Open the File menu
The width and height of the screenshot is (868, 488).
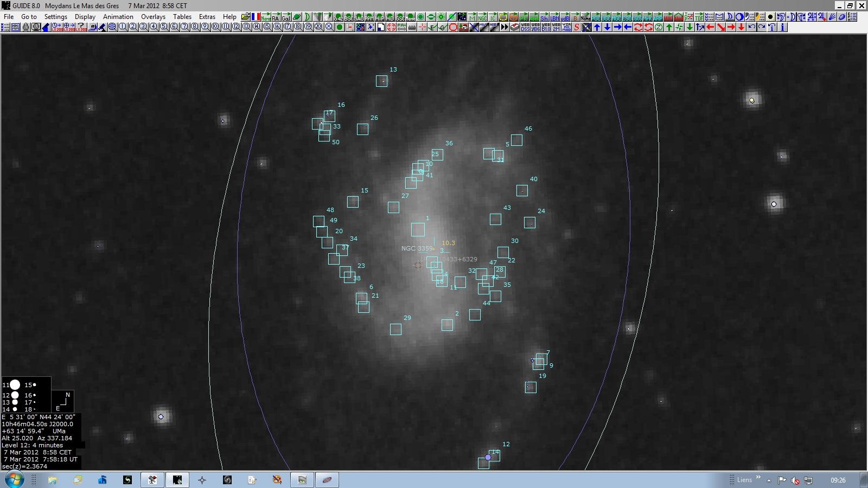click(x=9, y=17)
